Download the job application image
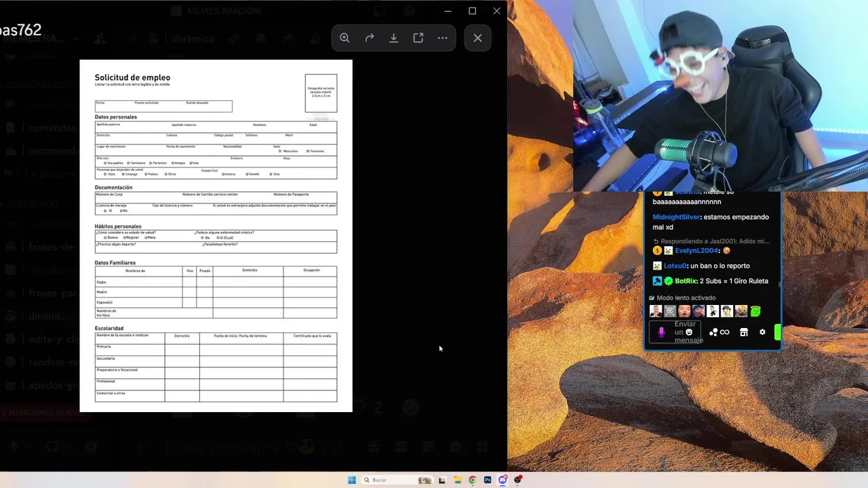Viewport: 868px width, 488px height. [393, 38]
